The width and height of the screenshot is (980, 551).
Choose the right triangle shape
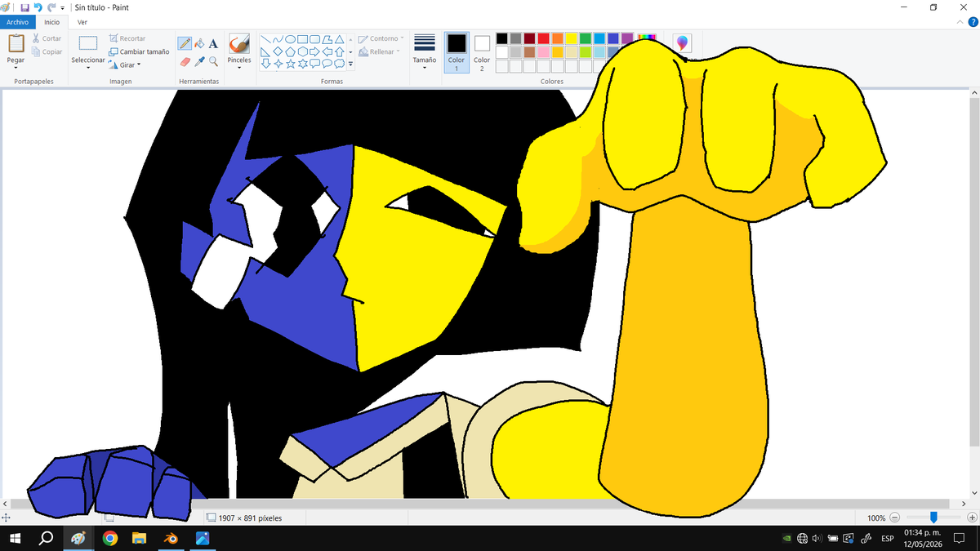[265, 51]
